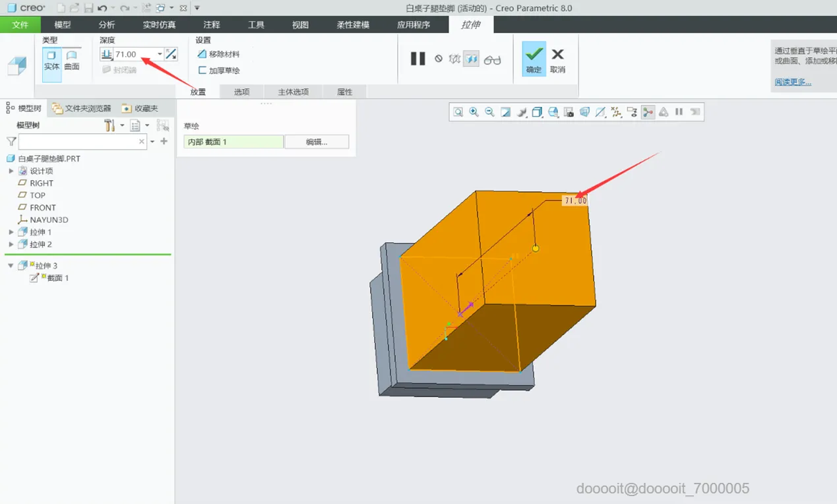Expand the 设计项 tree node
Image resolution: width=837 pixels, height=504 pixels.
click(x=11, y=171)
